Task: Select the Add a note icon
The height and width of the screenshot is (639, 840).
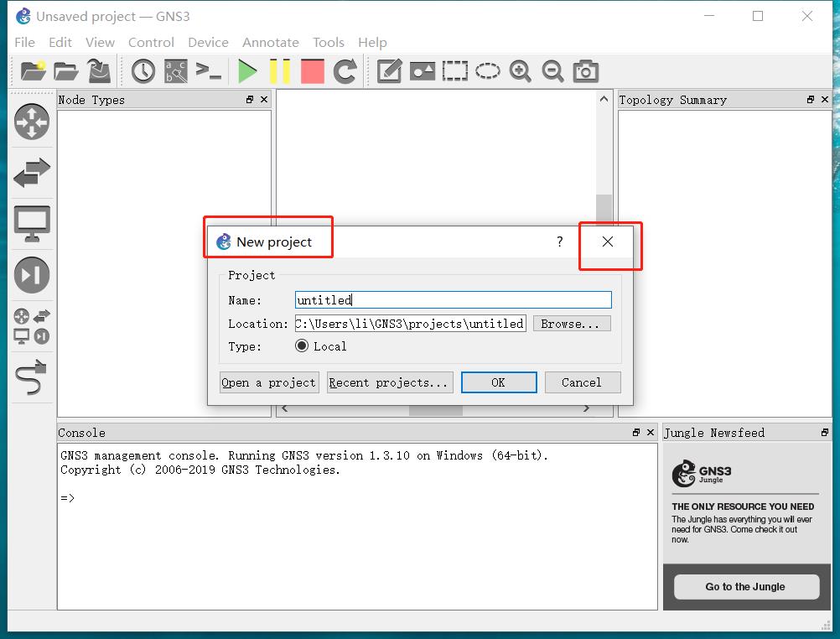Action: [390, 71]
